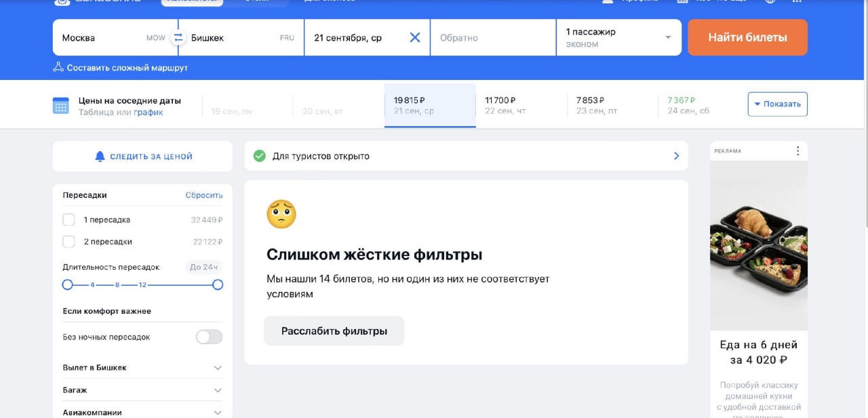This screenshot has width=868, height=418.
Task: Click right handle of layover duration slider
Action: [218, 285]
